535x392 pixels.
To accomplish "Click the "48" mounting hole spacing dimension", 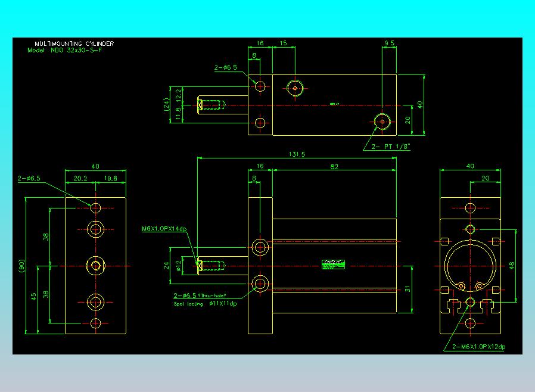I will click(511, 266).
